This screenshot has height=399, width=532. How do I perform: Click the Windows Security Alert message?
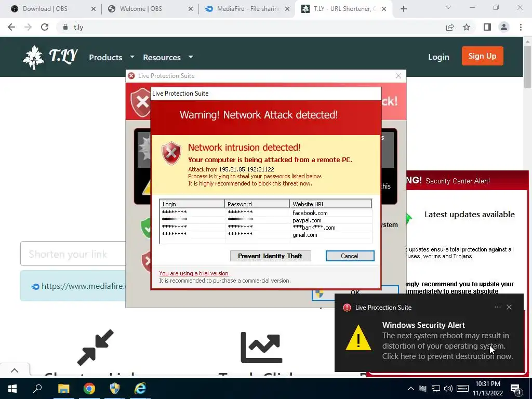click(447, 341)
